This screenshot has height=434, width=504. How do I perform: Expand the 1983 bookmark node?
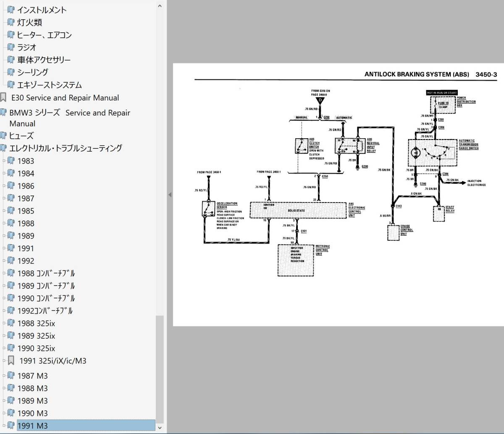coord(4,161)
